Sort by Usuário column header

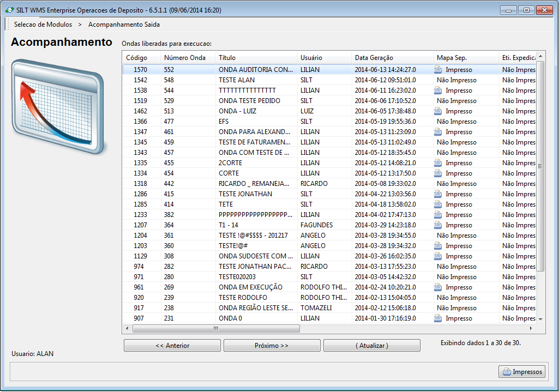point(324,57)
